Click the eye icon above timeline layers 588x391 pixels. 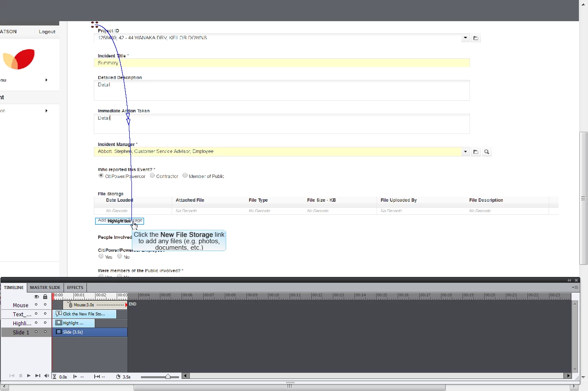click(36, 297)
